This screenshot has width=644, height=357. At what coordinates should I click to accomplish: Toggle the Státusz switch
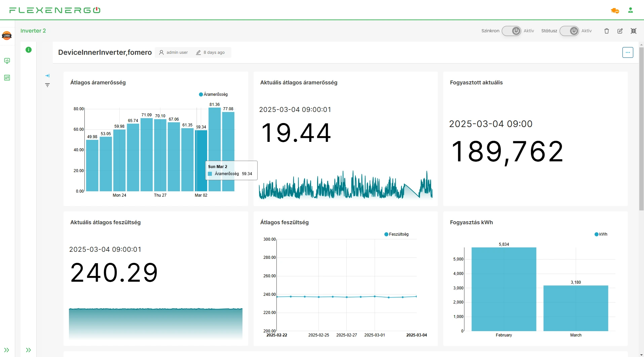[569, 31]
